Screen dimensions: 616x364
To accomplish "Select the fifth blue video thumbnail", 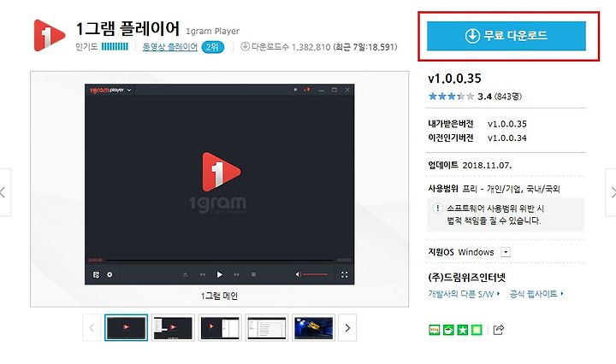I will point(313,327).
